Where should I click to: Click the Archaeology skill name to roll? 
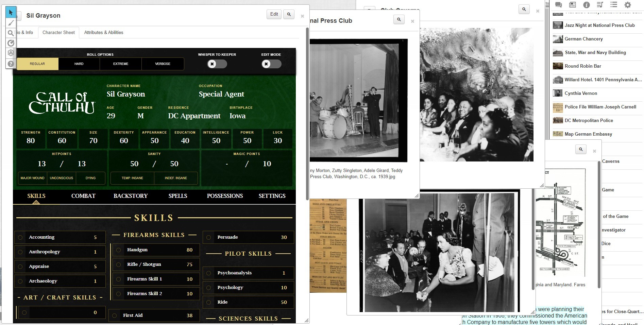[43, 281]
